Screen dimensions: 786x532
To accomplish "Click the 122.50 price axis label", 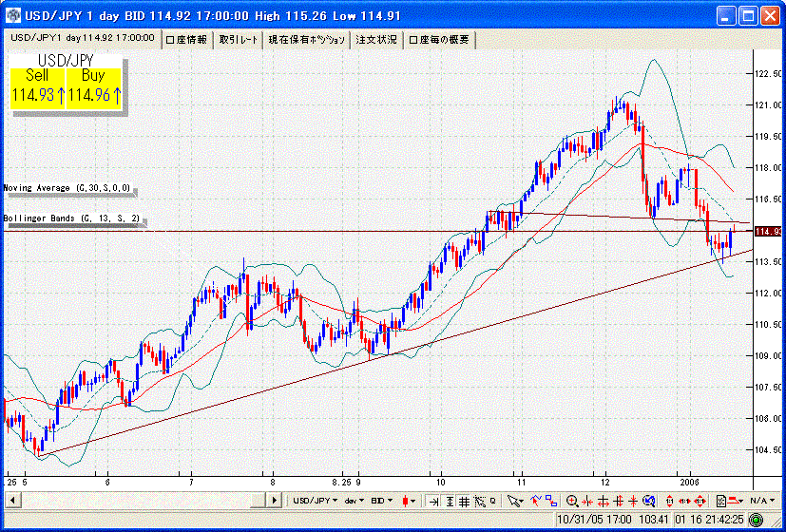I will click(x=770, y=74).
